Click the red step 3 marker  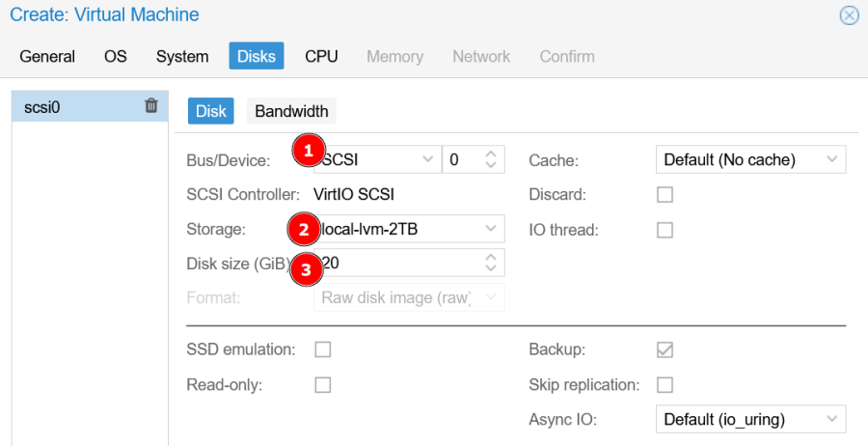click(x=306, y=269)
